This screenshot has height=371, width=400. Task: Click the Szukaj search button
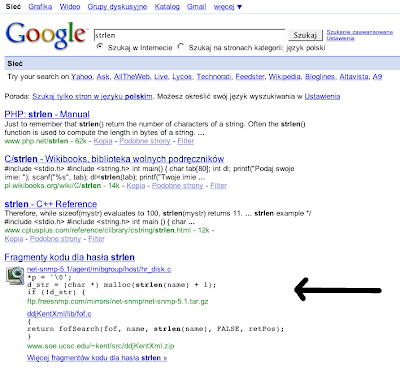click(x=305, y=35)
